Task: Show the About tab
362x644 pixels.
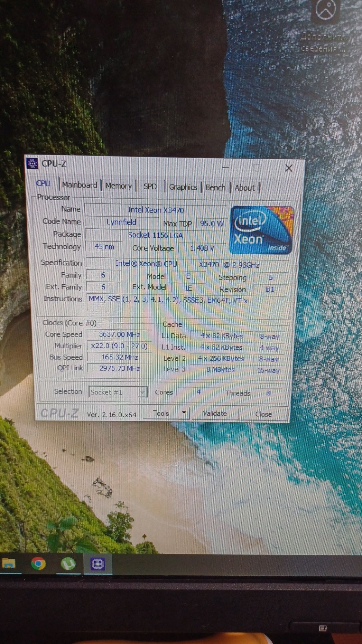Action: tap(245, 188)
